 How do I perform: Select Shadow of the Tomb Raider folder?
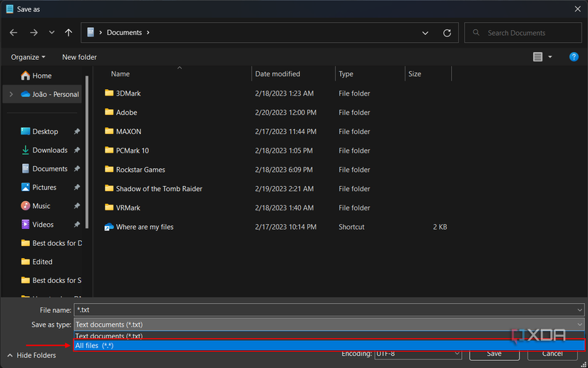tap(159, 189)
